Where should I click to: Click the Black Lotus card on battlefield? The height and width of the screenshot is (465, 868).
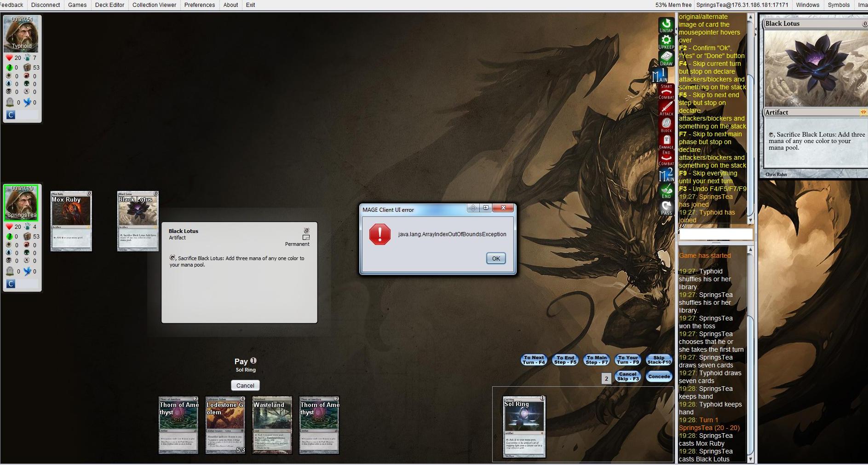click(138, 221)
